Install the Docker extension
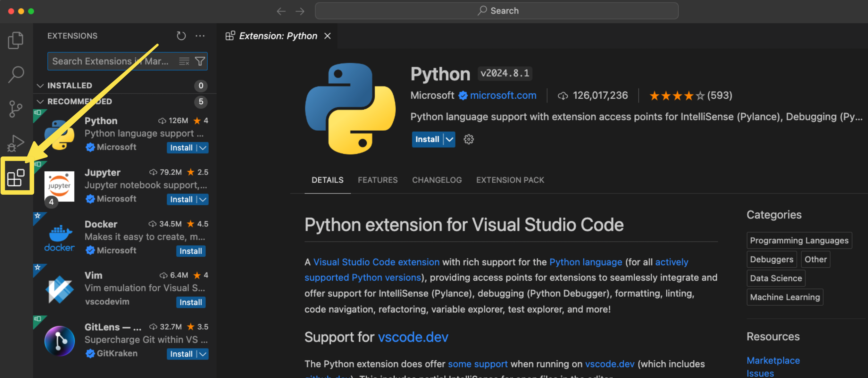 coord(191,251)
